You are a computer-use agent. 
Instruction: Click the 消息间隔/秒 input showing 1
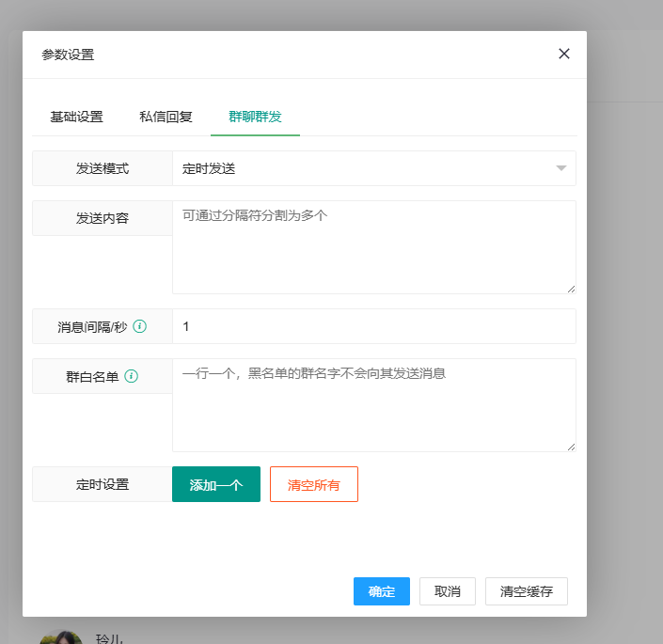(x=373, y=326)
